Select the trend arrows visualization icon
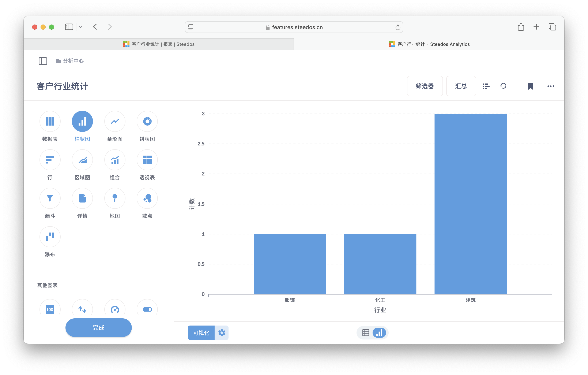This screenshot has height=375, width=588. click(82, 309)
